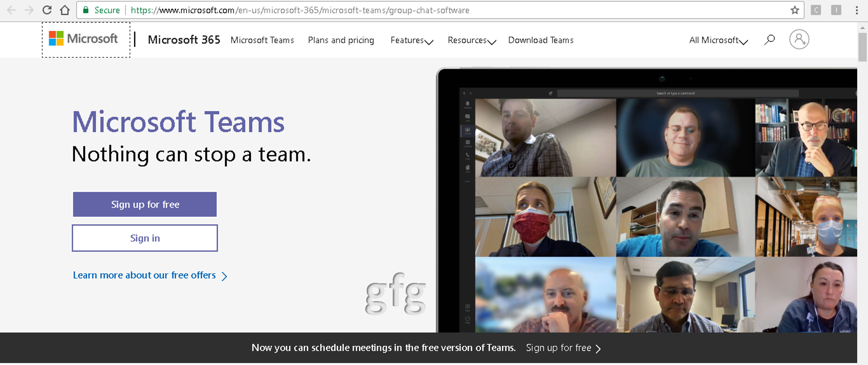Click the address bar URL field
This screenshot has width=868, height=365.
click(x=434, y=10)
